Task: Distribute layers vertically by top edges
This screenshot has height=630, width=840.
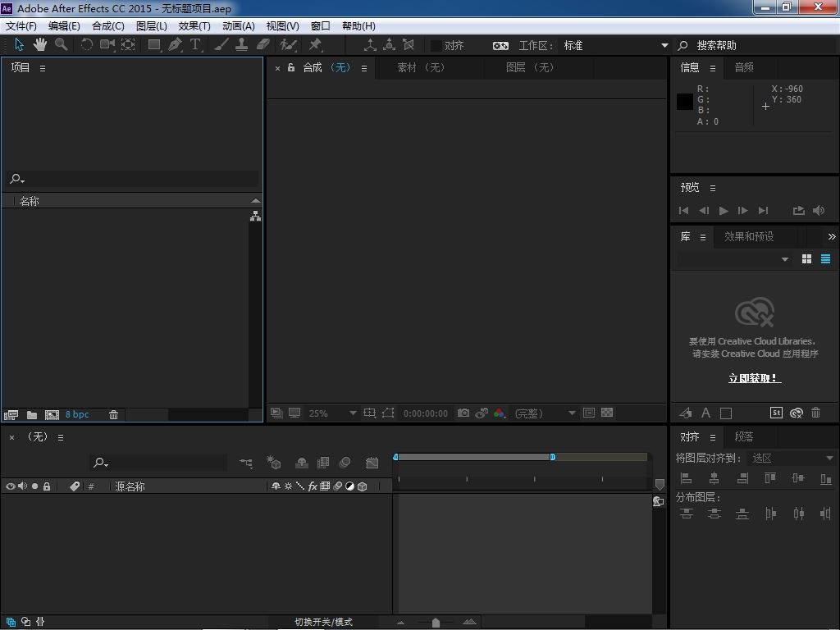Action: click(687, 514)
